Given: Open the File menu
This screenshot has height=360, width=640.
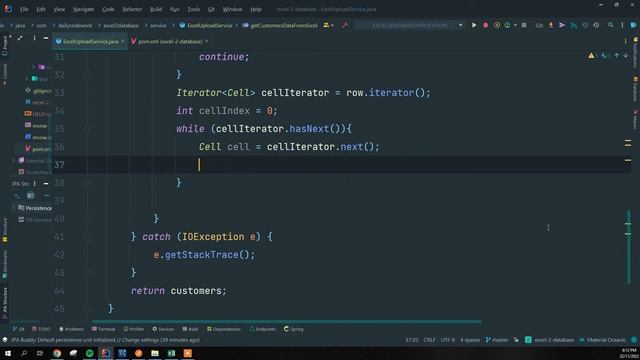Looking at the screenshot, I should coord(24,9).
